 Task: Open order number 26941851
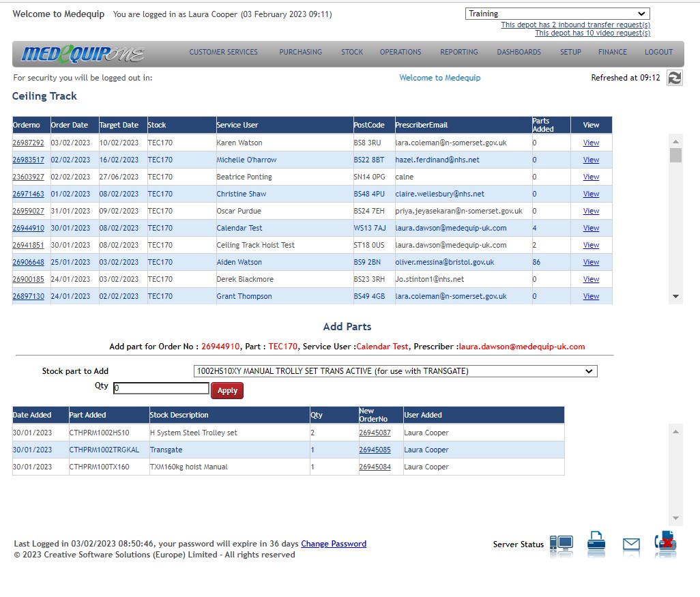click(28, 245)
